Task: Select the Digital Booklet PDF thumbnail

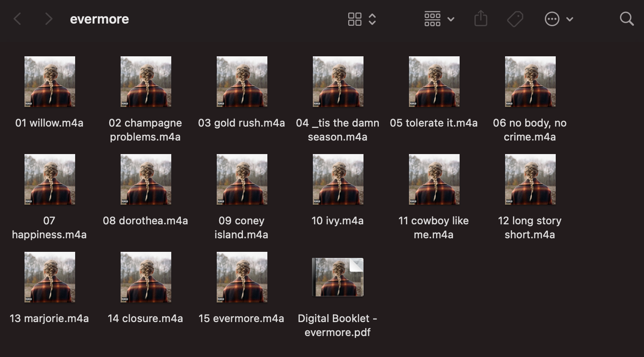Action: point(338,277)
